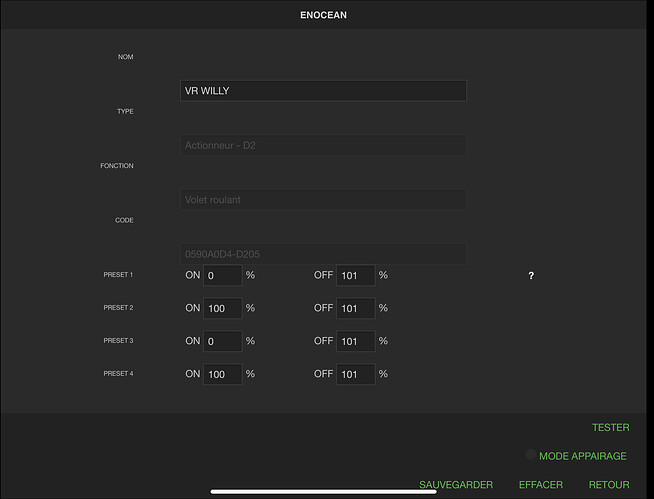Click the iOS home indicator bar
The image size is (654, 499).
pos(323,492)
